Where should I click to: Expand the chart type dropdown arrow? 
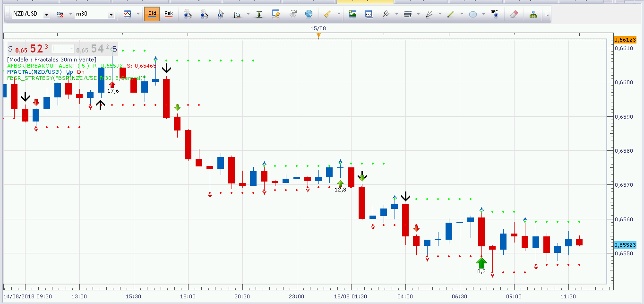138,14
